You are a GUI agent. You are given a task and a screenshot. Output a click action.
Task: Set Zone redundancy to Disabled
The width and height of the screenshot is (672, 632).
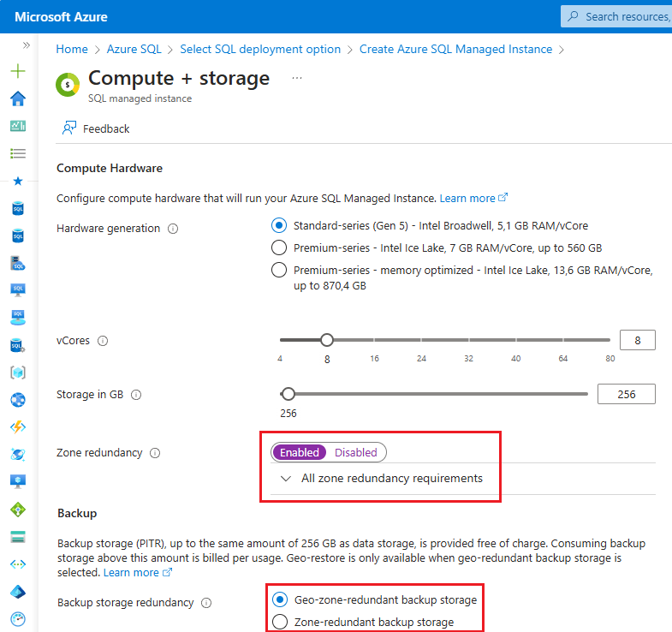coord(356,452)
